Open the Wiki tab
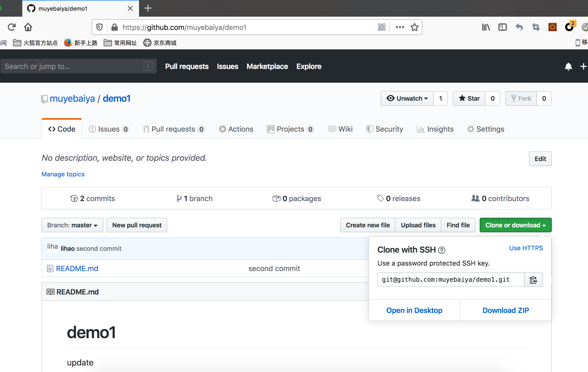The image size is (588, 372). [340, 129]
